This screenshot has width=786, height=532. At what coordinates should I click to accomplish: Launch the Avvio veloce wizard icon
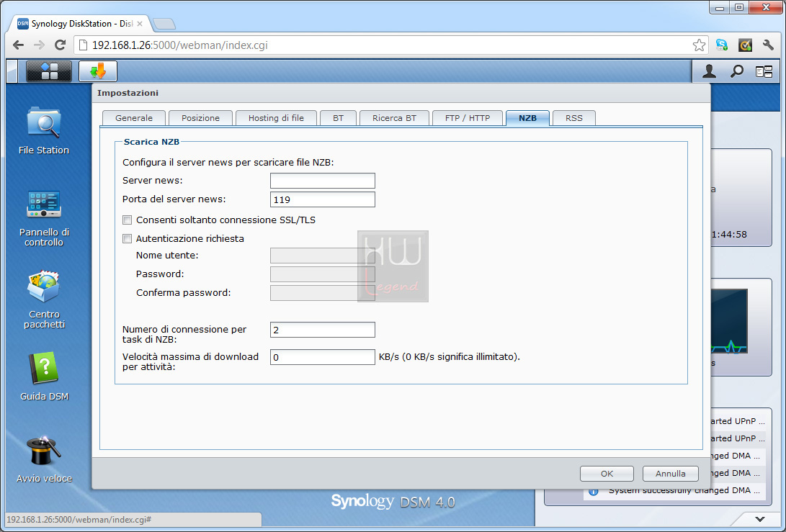pos(44,459)
